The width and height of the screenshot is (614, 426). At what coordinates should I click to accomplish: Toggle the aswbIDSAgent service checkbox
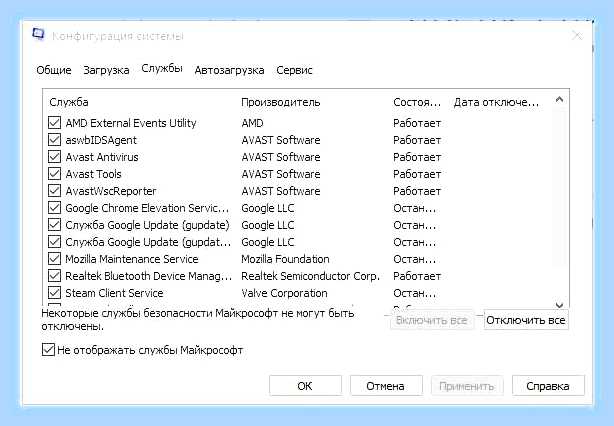[54, 140]
